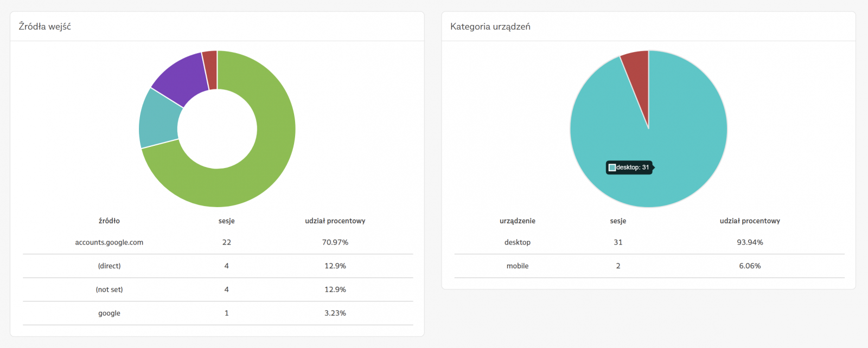Select the accounts.google.com source row
This screenshot has width=868, height=348.
(109, 242)
